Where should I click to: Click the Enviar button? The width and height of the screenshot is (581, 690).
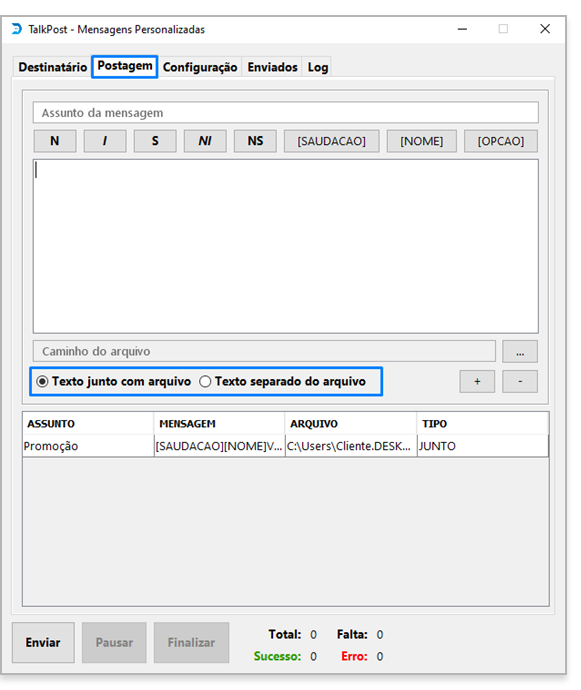click(43, 642)
